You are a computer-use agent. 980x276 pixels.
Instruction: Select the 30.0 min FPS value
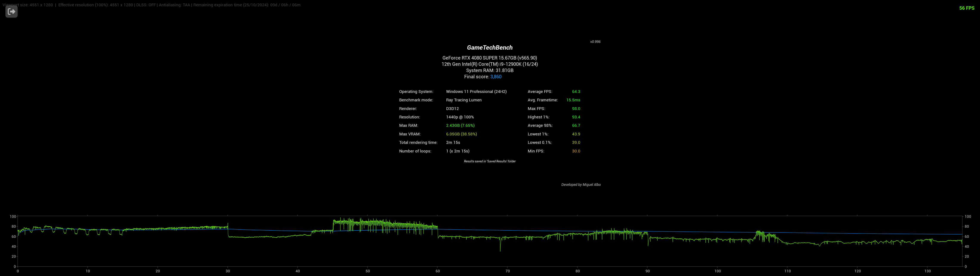(x=576, y=152)
